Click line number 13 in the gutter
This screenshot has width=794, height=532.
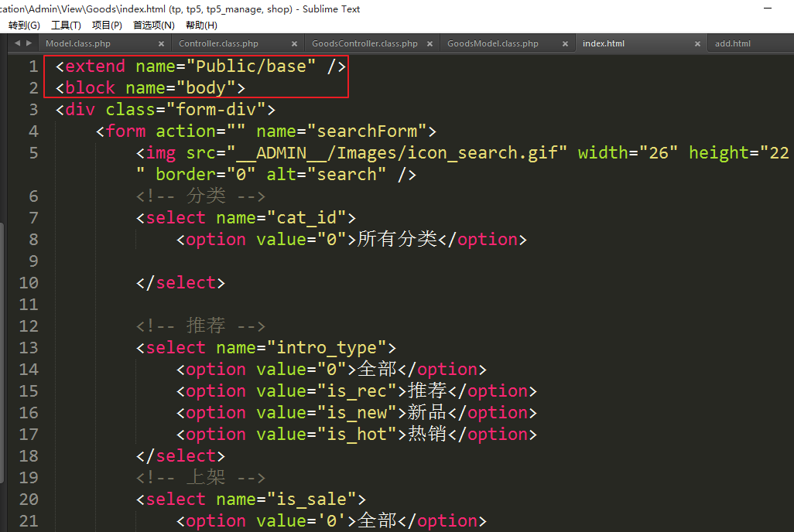(x=29, y=348)
